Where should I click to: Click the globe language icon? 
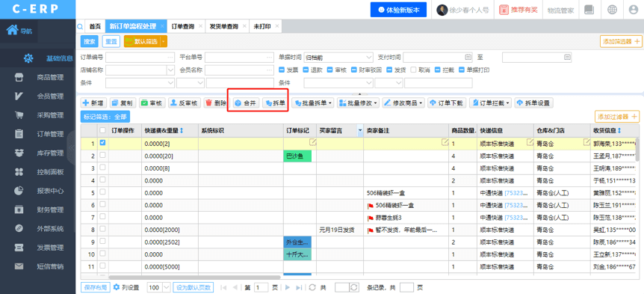(612, 10)
